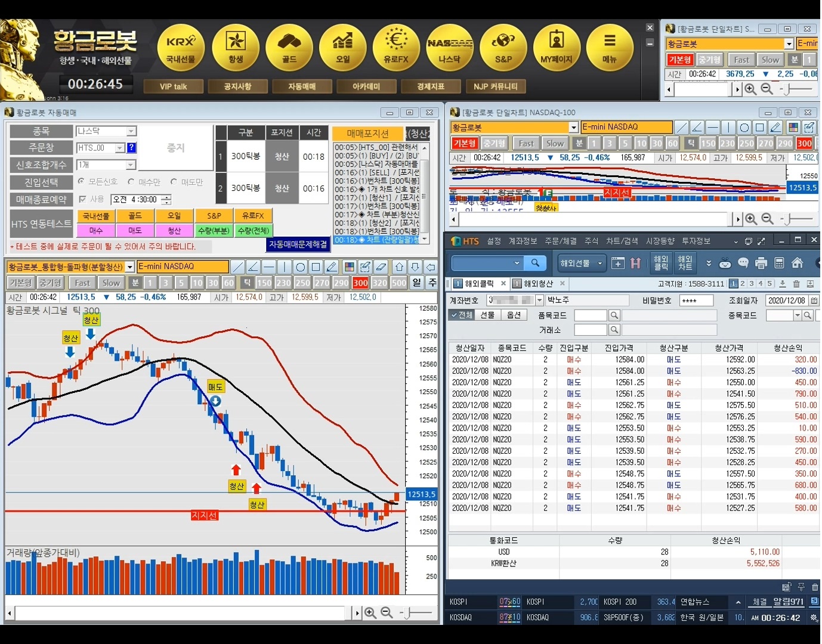Zoom out on the main chart
Image resolution: width=822 pixels, height=644 pixels.
[x=387, y=612]
